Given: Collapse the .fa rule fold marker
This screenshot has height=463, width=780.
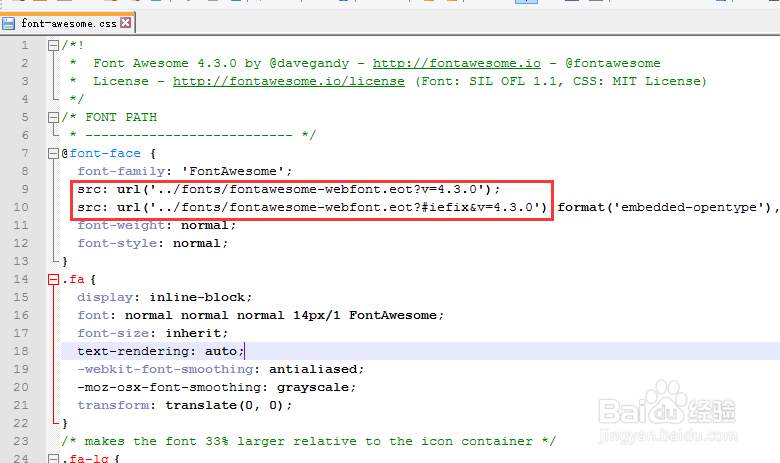Looking at the screenshot, I should [x=53, y=279].
